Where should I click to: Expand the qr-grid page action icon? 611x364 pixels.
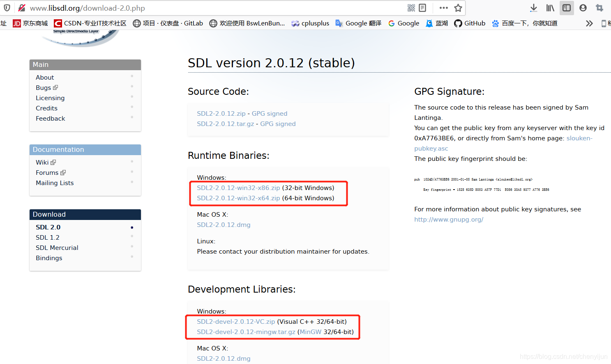[x=411, y=8]
